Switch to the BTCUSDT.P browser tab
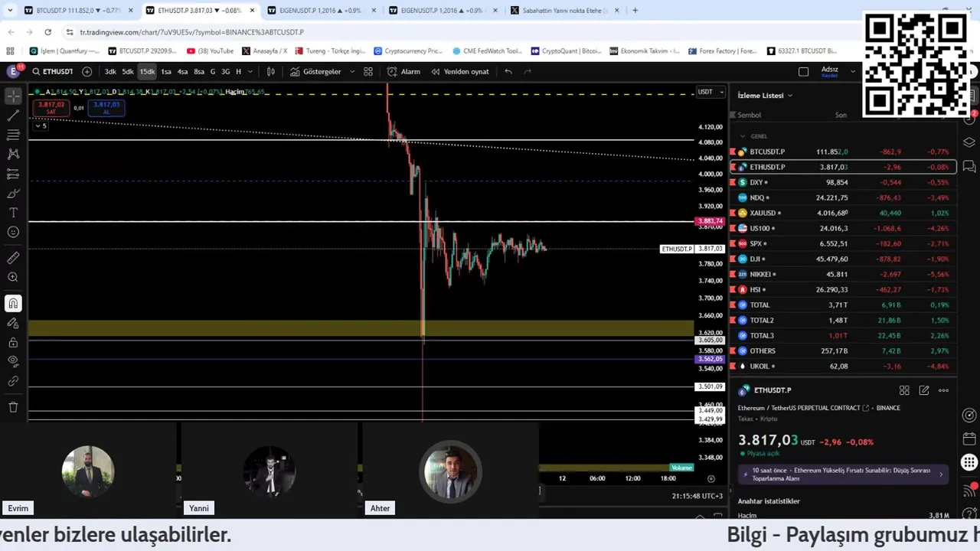980x551 pixels. coord(79,11)
